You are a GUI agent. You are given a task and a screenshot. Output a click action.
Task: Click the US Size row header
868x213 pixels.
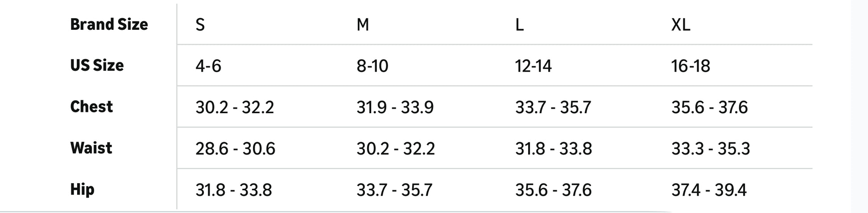(97, 66)
